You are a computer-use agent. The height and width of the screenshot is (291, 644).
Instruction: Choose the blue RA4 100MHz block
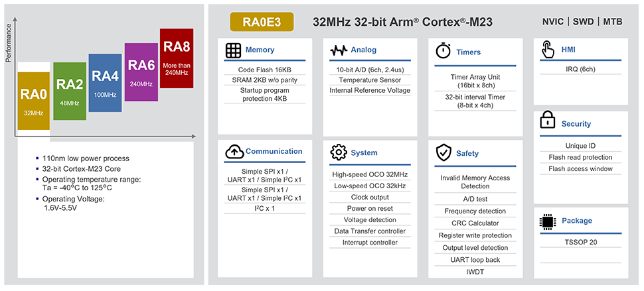coord(105,82)
